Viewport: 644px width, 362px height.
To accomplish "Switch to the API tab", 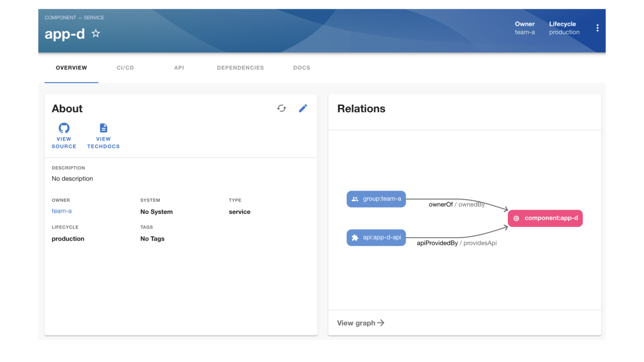I will (x=179, y=68).
